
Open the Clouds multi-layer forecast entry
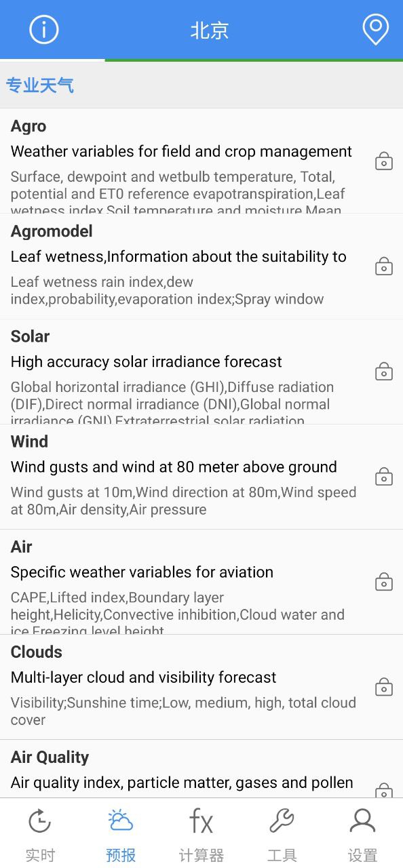click(x=201, y=687)
